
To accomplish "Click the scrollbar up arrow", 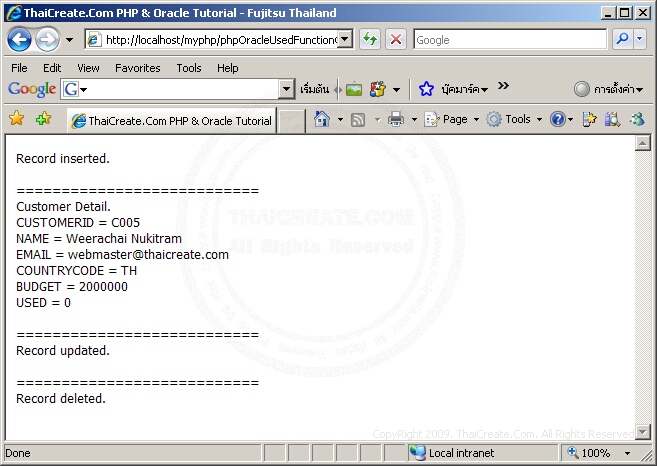I will click(642, 143).
